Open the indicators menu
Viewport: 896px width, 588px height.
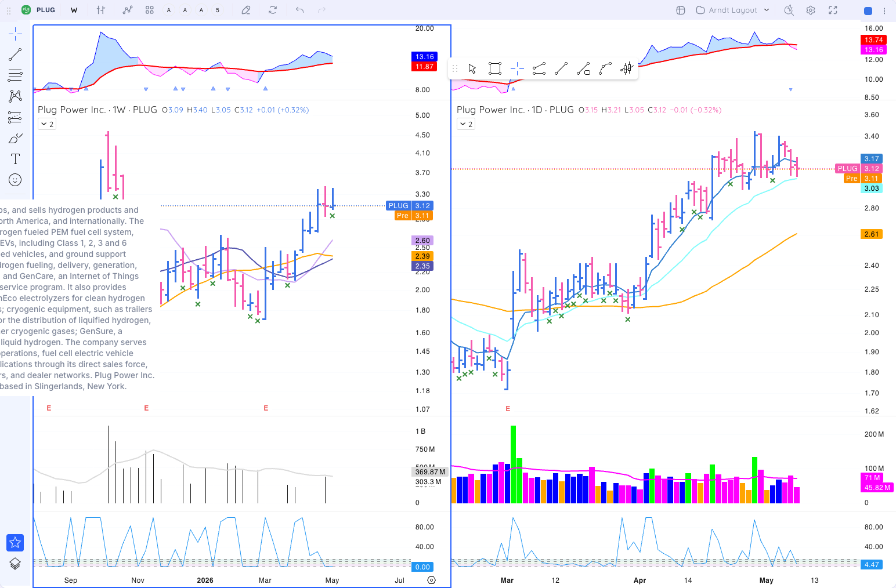tap(128, 10)
